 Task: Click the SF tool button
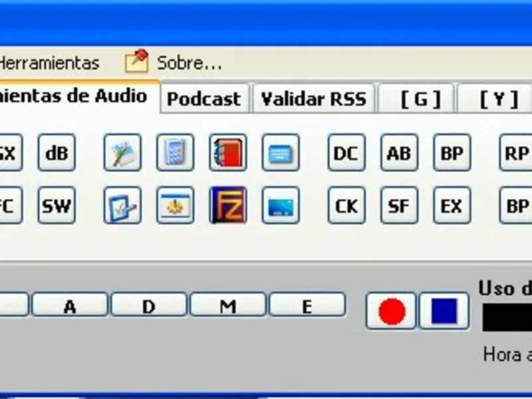399,205
